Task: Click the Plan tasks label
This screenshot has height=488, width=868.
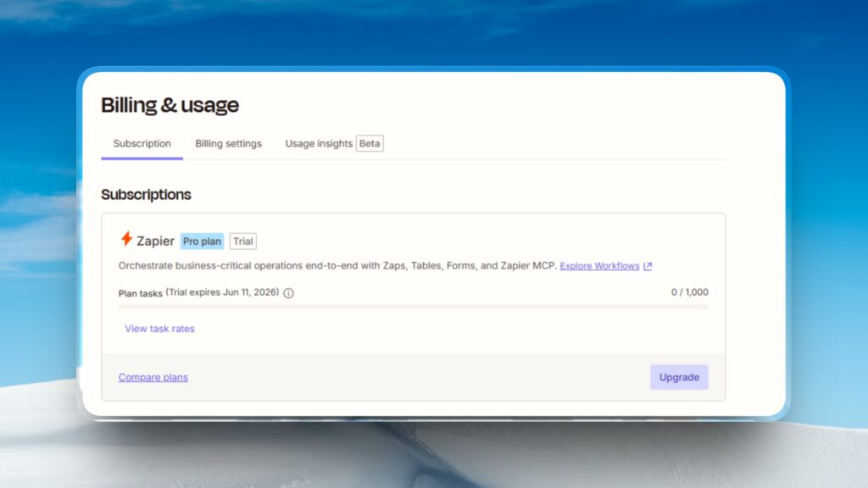Action: coord(140,293)
